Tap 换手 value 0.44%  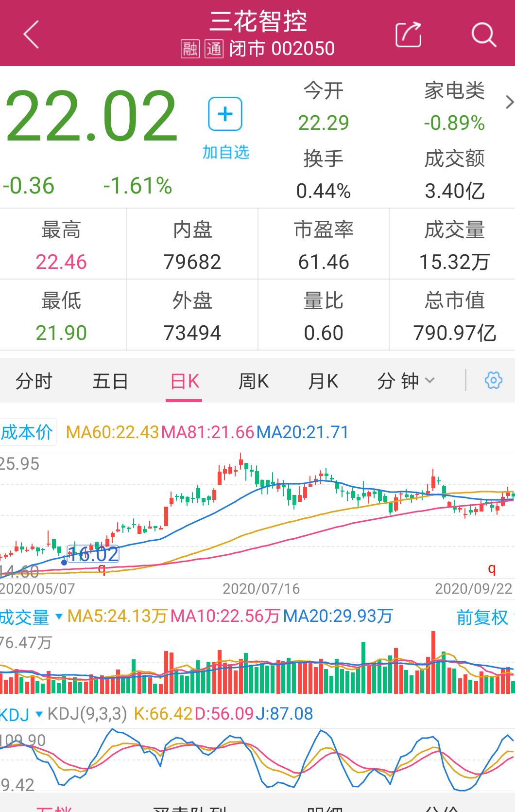point(324,191)
